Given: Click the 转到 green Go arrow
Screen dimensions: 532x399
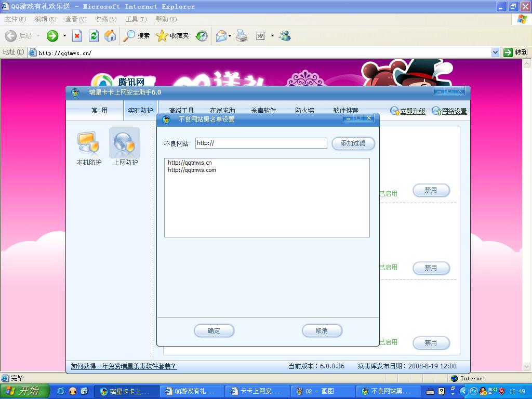Looking at the screenshot, I should (508, 52).
